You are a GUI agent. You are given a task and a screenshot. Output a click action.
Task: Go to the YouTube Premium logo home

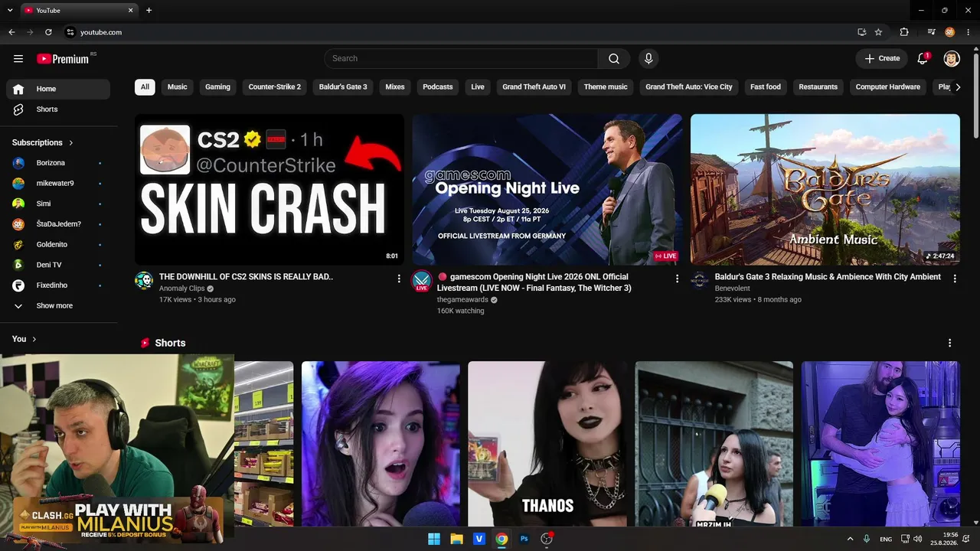pos(63,59)
